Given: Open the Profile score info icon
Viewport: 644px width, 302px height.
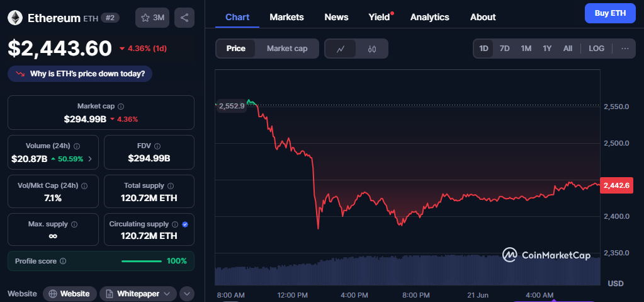Looking at the screenshot, I should (x=63, y=261).
